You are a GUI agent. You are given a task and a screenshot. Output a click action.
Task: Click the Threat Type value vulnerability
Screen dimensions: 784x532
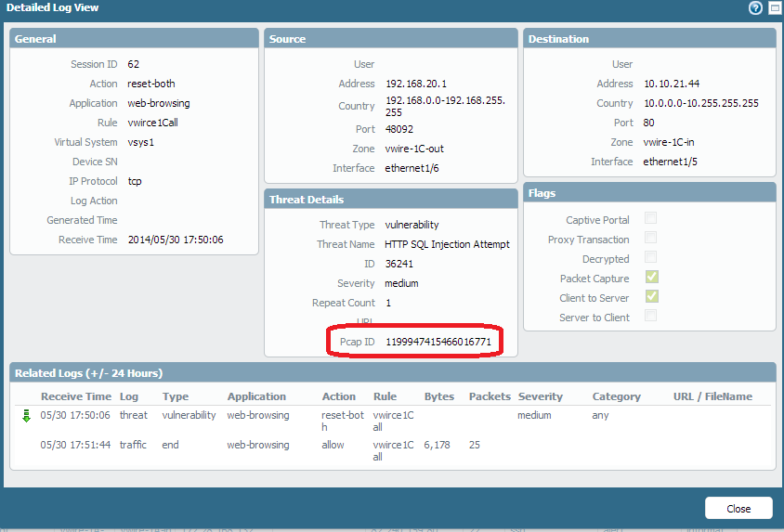tap(412, 225)
